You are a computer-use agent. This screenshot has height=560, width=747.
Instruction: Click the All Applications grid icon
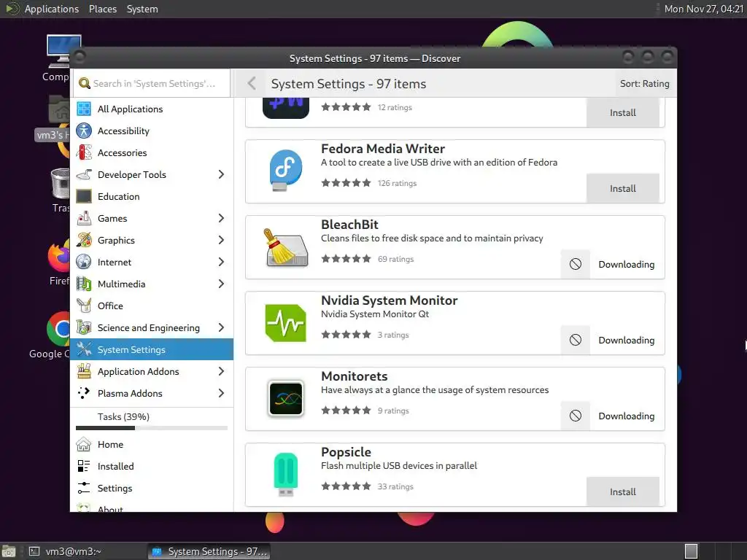[84, 109]
